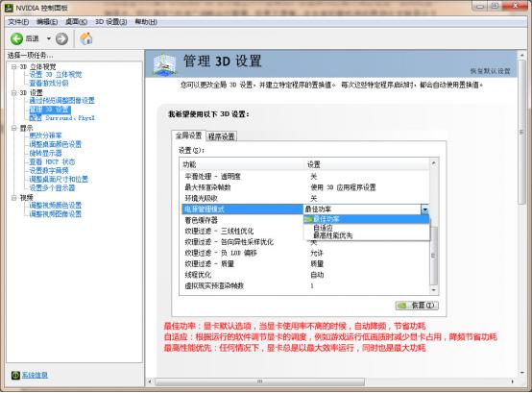Open 设置数字音频 in task tree
Viewport: 532px width, 393px height.
click(49, 170)
